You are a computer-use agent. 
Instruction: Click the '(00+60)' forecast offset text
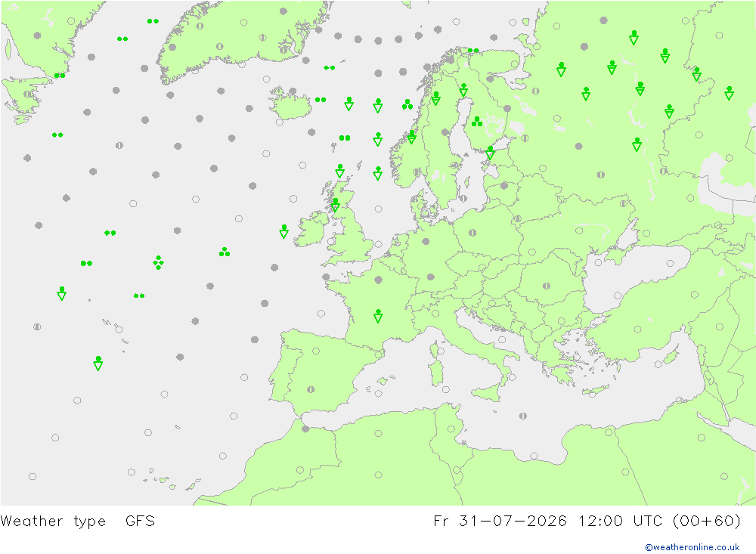706,522
